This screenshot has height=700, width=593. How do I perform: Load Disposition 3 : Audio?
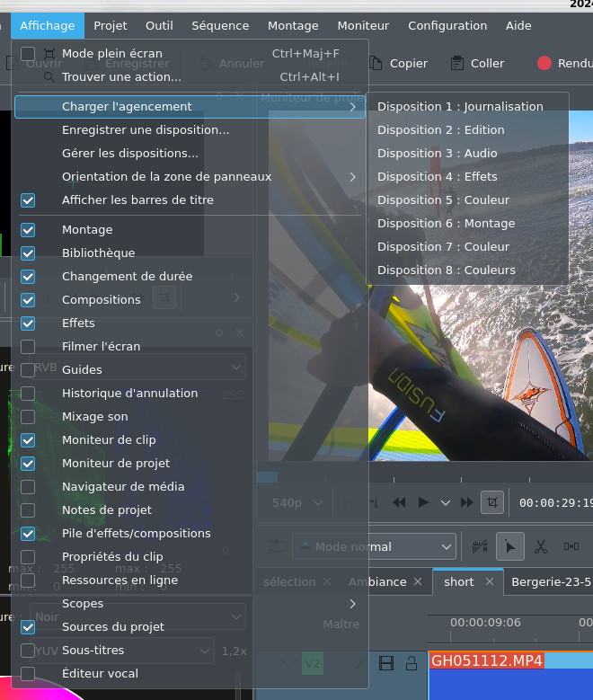467,153
